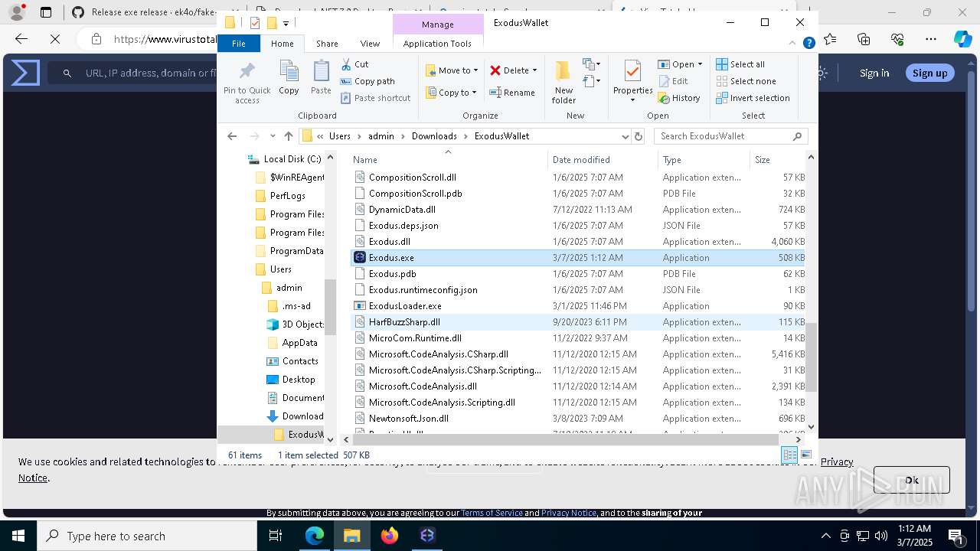Image resolution: width=980 pixels, height=551 pixels.
Task: Switch to Large icons view layout
Action: tap(805, 455)
